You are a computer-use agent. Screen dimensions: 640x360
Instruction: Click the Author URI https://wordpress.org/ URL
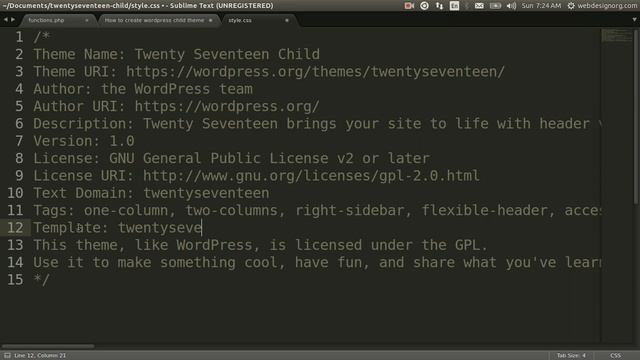pyautogui.click(x=227, y=107)
